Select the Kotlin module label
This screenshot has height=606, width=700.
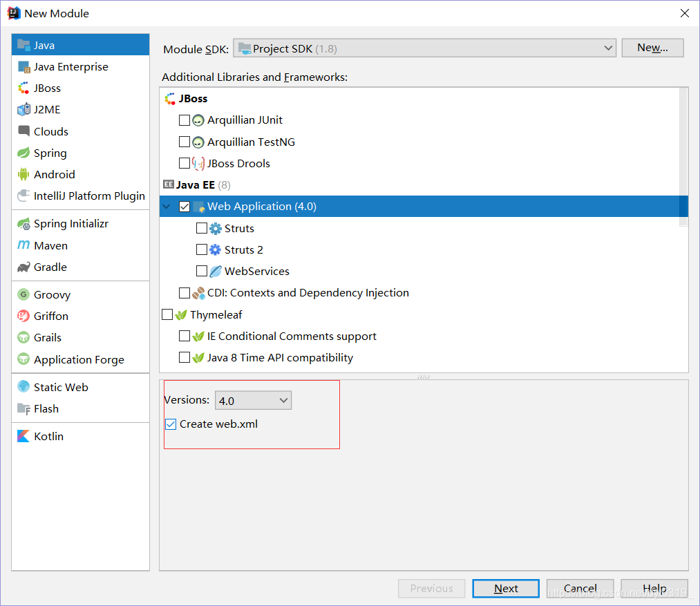[x=48, y=436]
